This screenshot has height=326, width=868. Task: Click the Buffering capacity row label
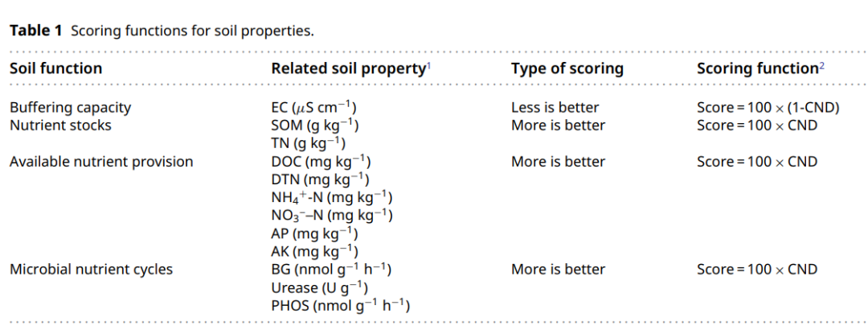(70, 108)
